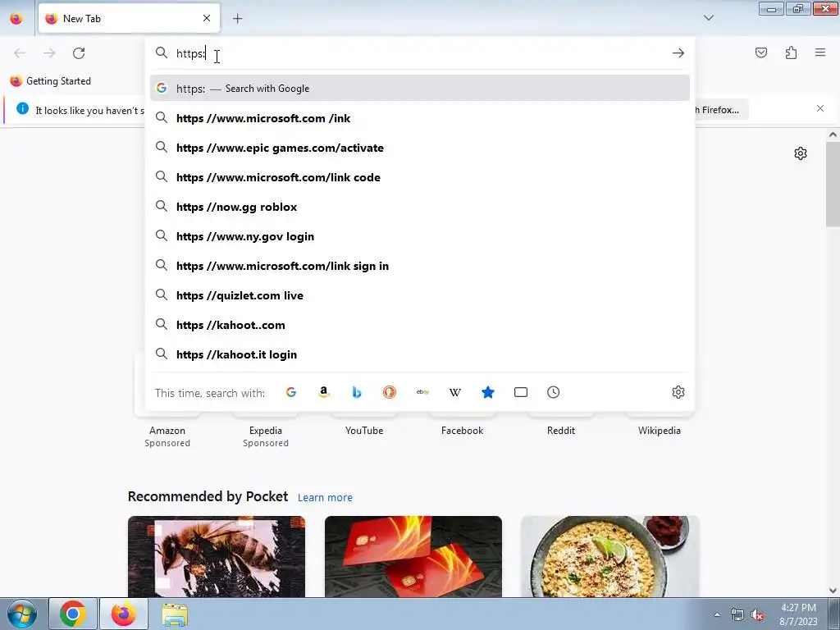Open search settings gear in dropdown
The image size is (840, 630).
pos(678,392)
